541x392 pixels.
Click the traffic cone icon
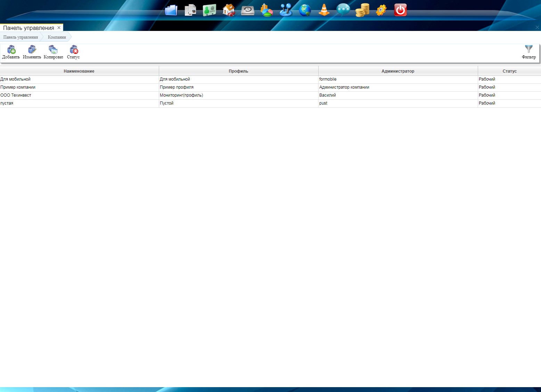[x=324, y=10]
